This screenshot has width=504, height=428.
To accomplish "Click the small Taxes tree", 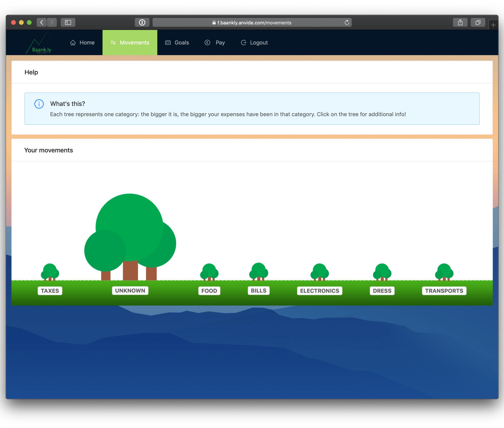I will pos(50,272).
